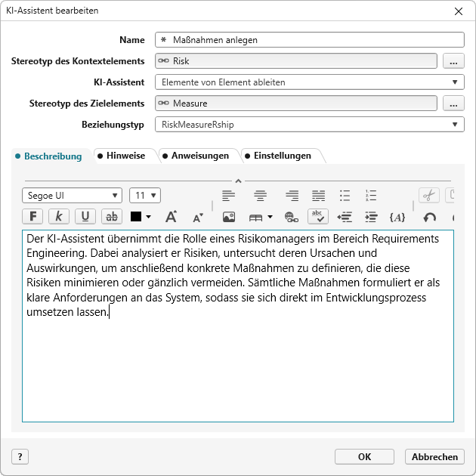Toggle underline formatting button
This screenshot has height=476, width=476.
coord(85,217)
